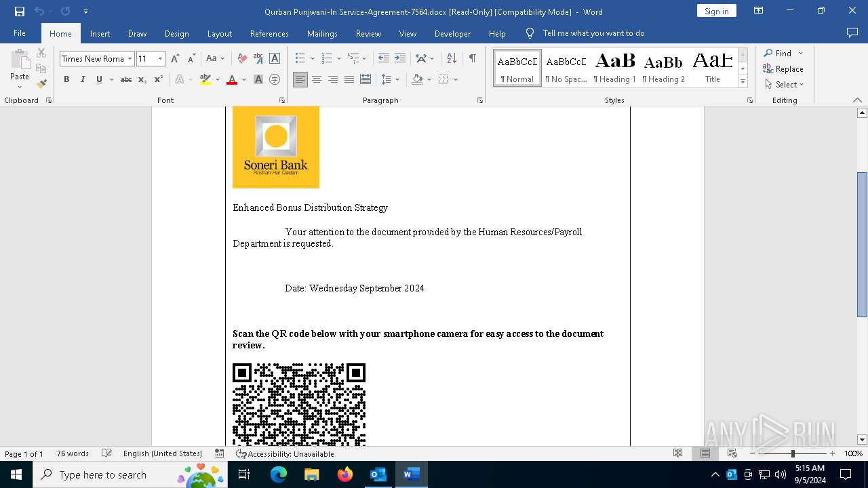
Task: Switch to Web Layout view icon
Action: tap(732, 453)
